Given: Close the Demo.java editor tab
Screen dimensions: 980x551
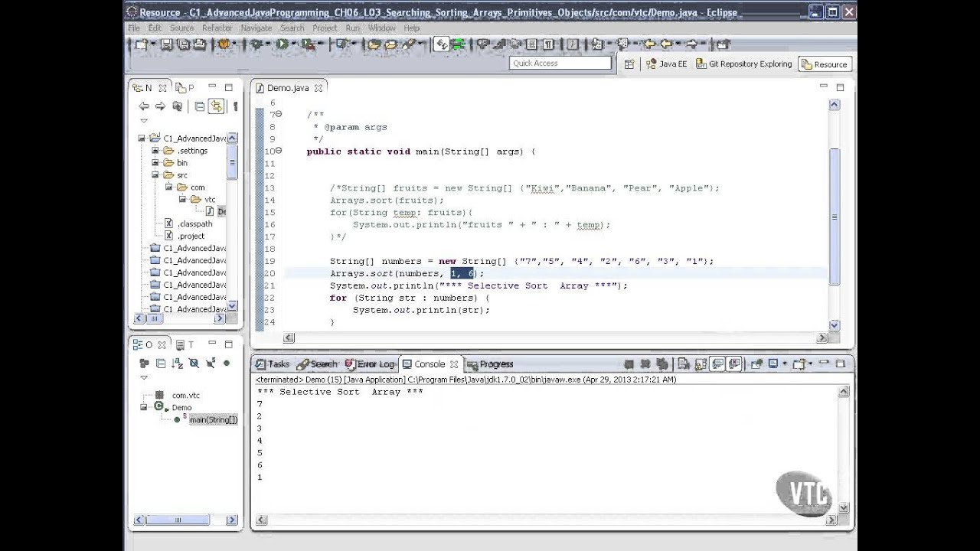Looking at the screenshot, I should (318, 88).
